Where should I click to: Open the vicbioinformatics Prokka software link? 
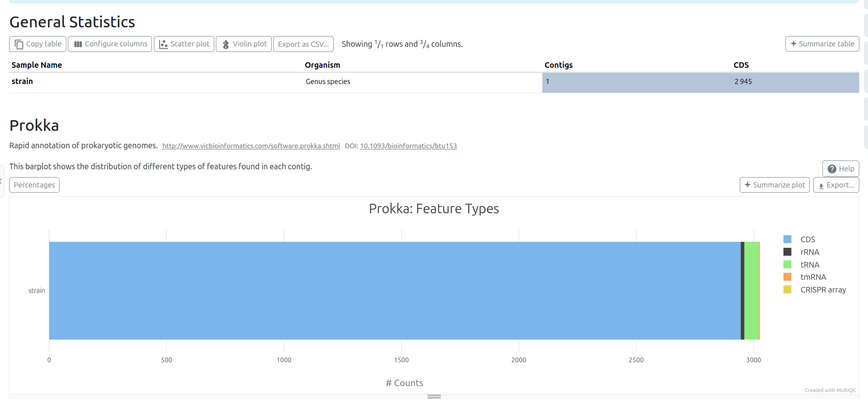point(251,146)
